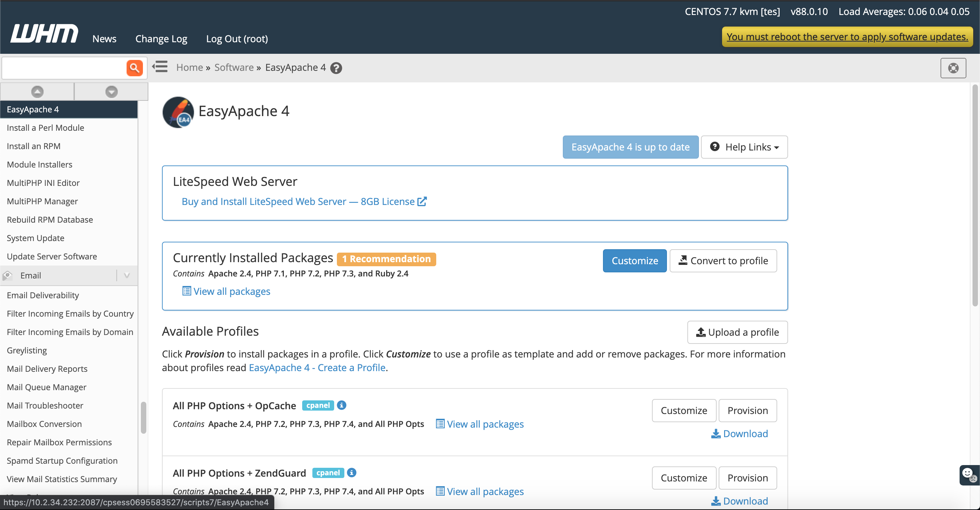
Task: Click the Email section envelope icon
Action: point(7,275)
